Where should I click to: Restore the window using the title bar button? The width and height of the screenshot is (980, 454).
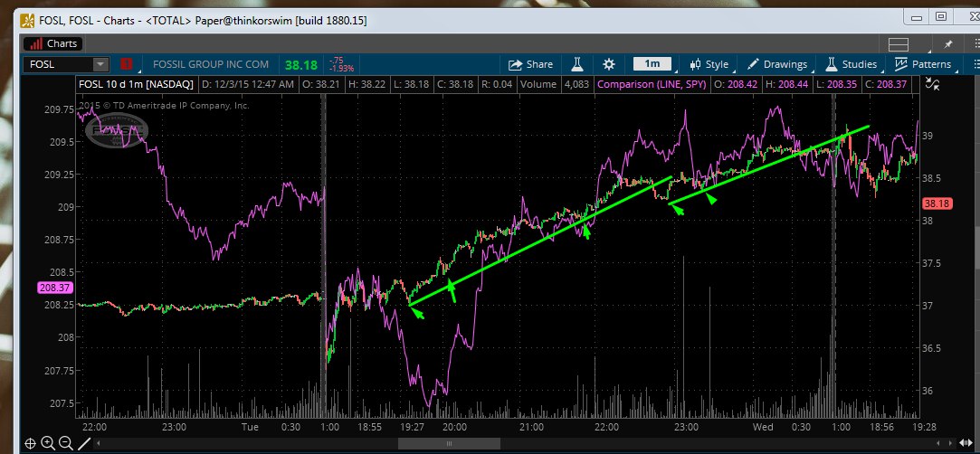[x=942, y=17]
